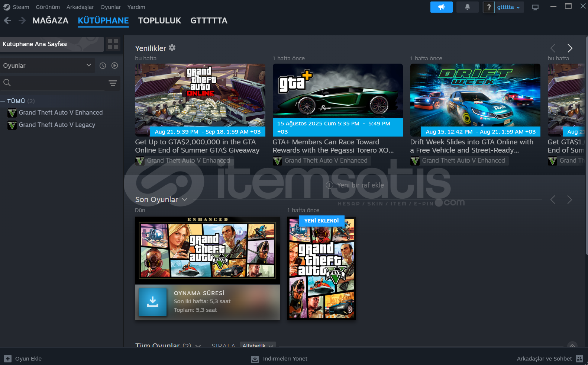Open the GTA V Enhanced cover art
The height and width of the screenshot is (365, 588).
click(x=207, y=250)
